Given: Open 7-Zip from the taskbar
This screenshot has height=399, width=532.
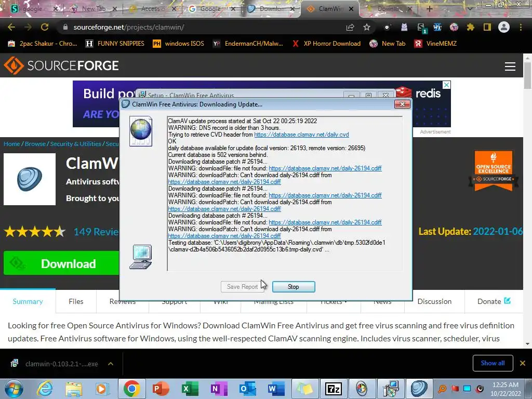Looking at the screenshot, I should tap(333, 389).
